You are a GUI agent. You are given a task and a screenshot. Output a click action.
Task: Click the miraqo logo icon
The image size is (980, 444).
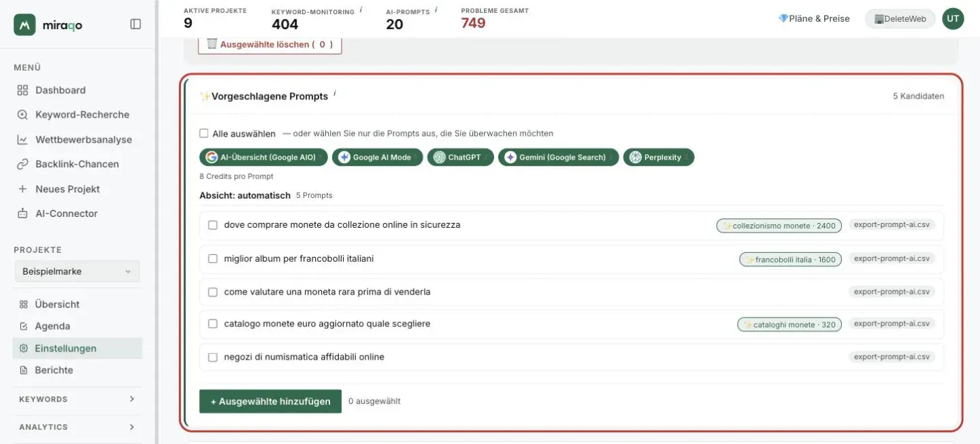tap(24, 24)
